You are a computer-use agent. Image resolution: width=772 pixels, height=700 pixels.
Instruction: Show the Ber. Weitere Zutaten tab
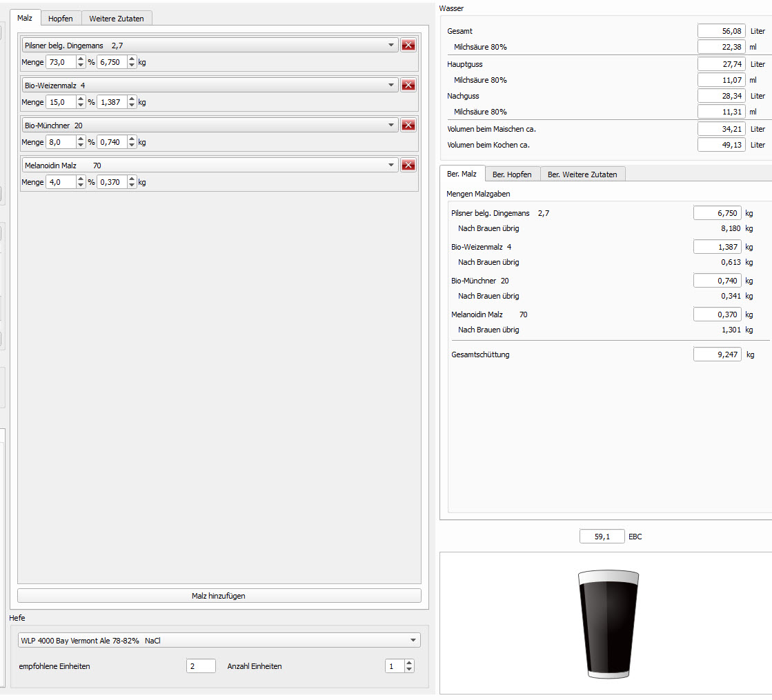(x=582, y=174)
